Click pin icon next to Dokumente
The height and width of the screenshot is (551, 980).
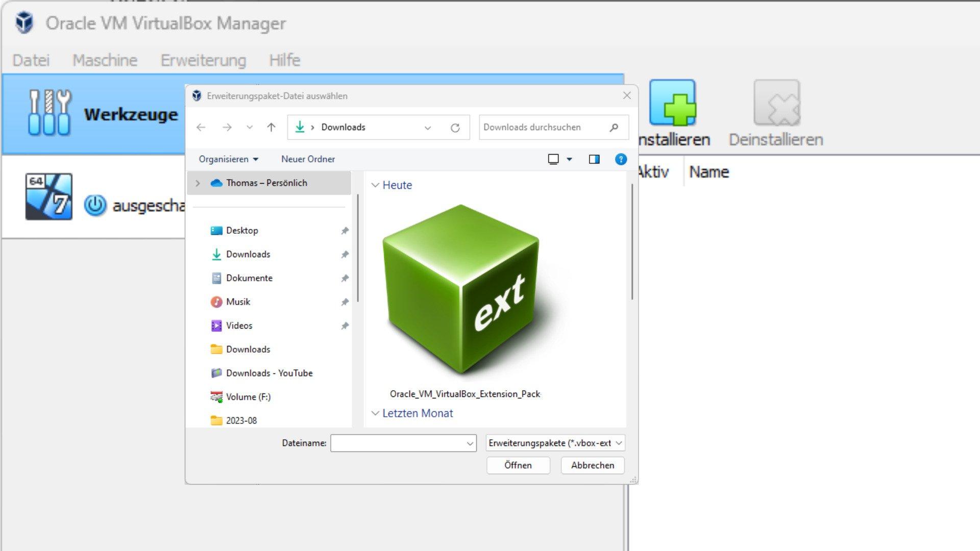(x=345, y=279)
